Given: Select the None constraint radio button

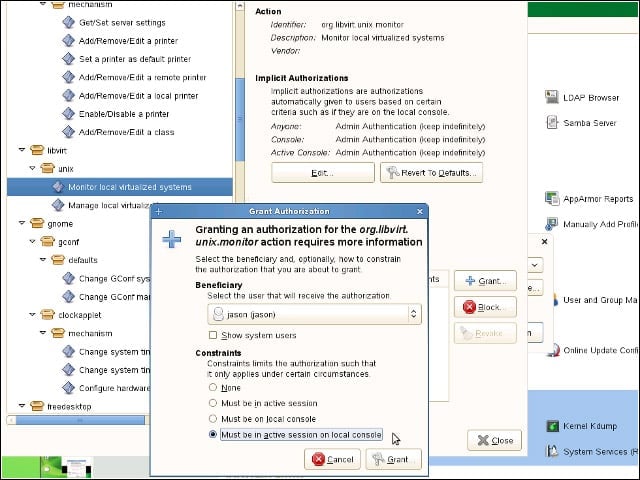Looking at the screenshot, I should point(213,387).
